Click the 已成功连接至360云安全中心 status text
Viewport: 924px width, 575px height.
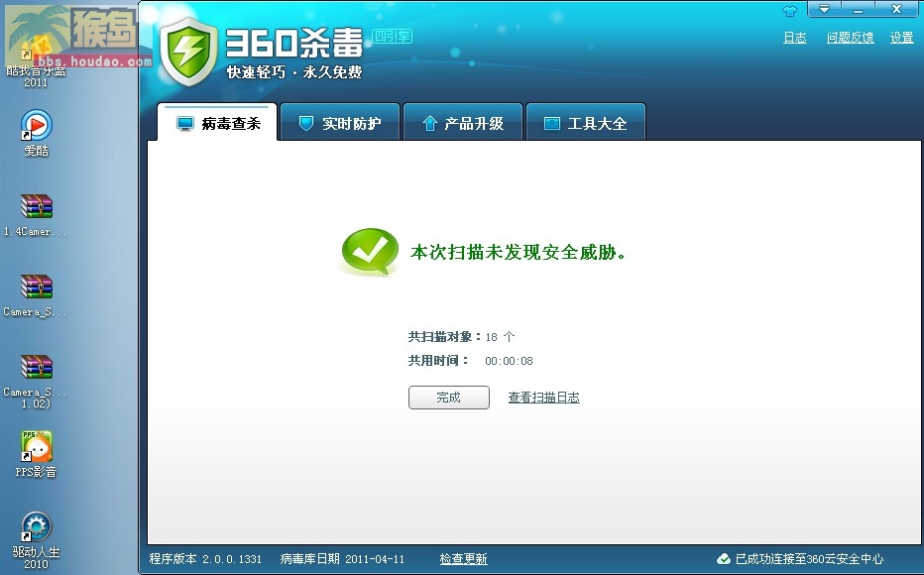pyautogui.click(x=809, y=558)
